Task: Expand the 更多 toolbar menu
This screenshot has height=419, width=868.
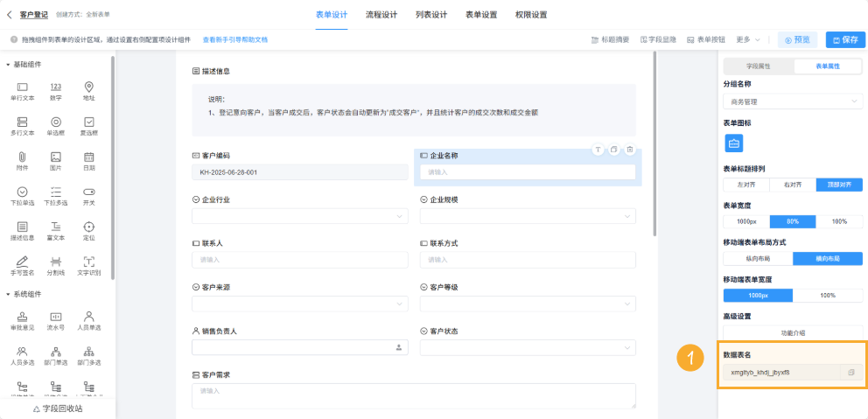Action: point(748,40)
